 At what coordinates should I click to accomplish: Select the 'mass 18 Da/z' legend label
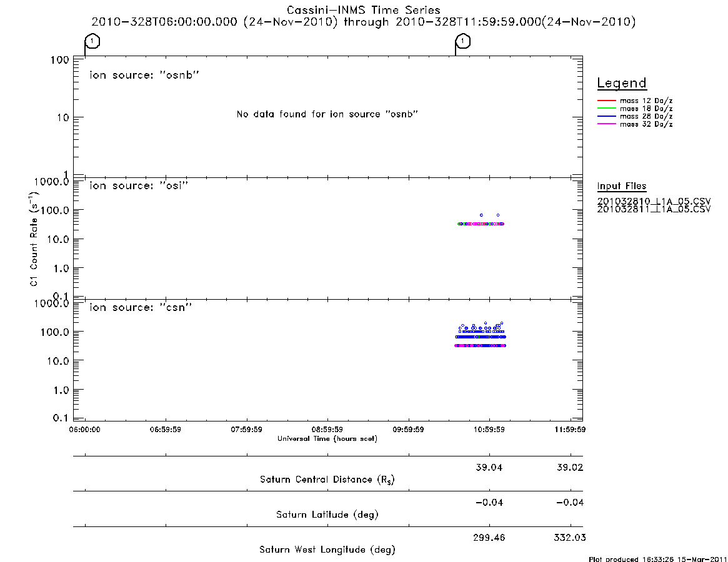click(646, 109)
